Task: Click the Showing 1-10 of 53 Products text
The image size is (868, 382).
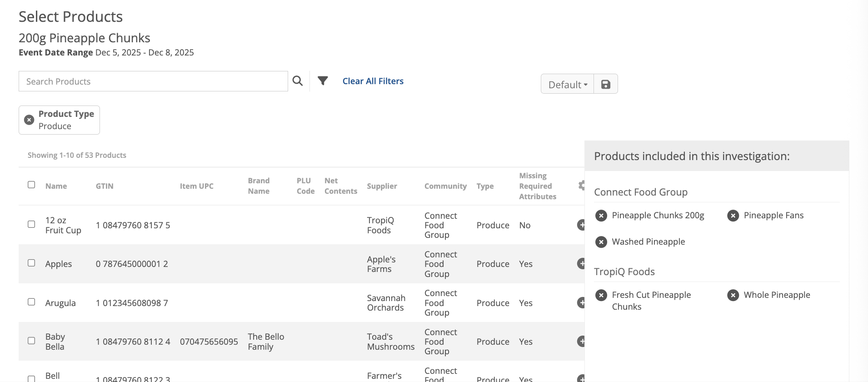Action: 77,155
